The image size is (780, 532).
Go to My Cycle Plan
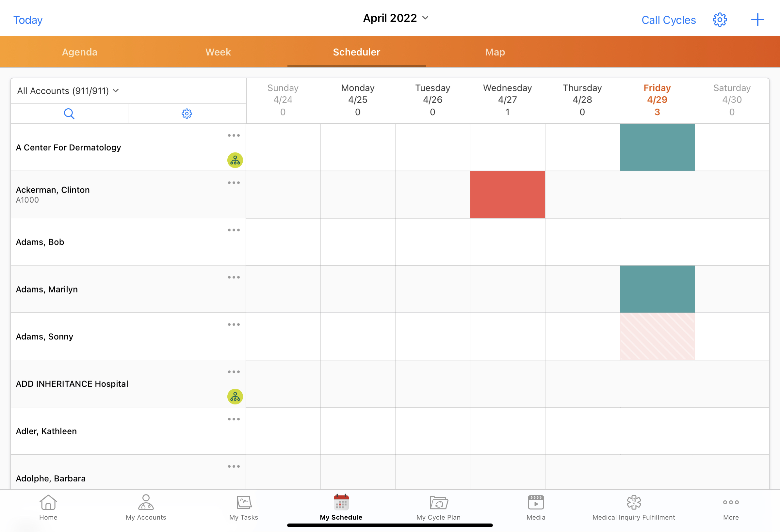point(438,508)
